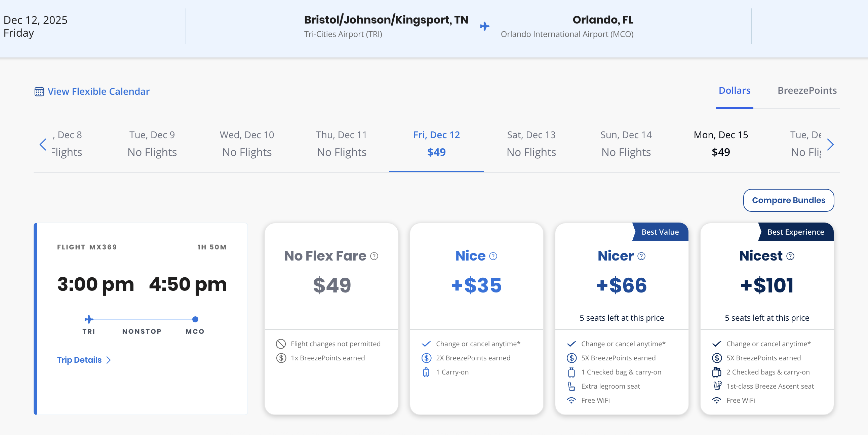The image size is (868, 435).
Task: Click Nicest bundle help icon
Action: point(790,256)
